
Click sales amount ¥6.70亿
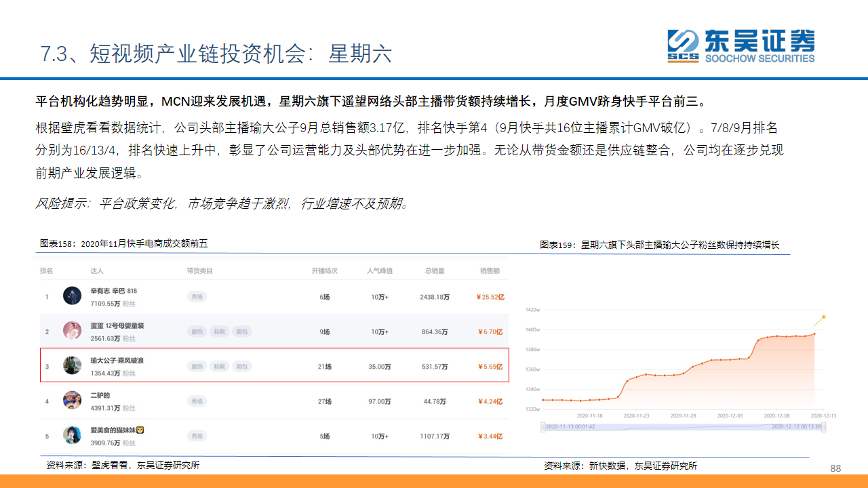[x=490, y=332]
